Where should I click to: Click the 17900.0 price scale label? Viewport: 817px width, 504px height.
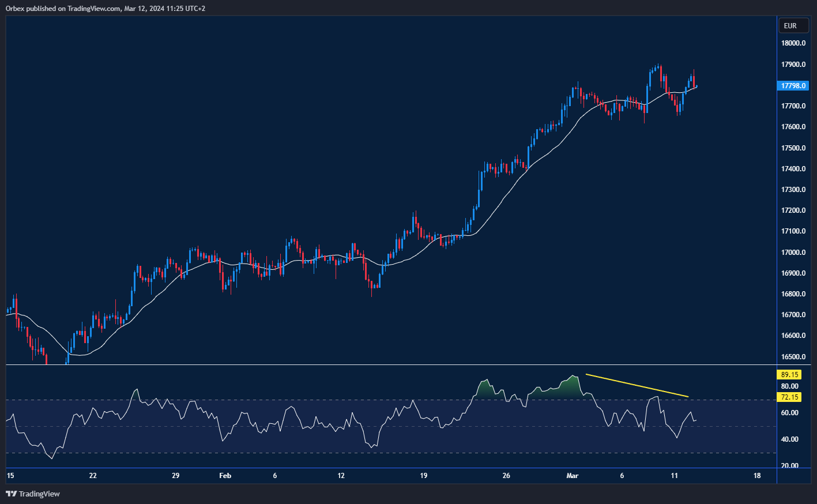tap(793, 65)
